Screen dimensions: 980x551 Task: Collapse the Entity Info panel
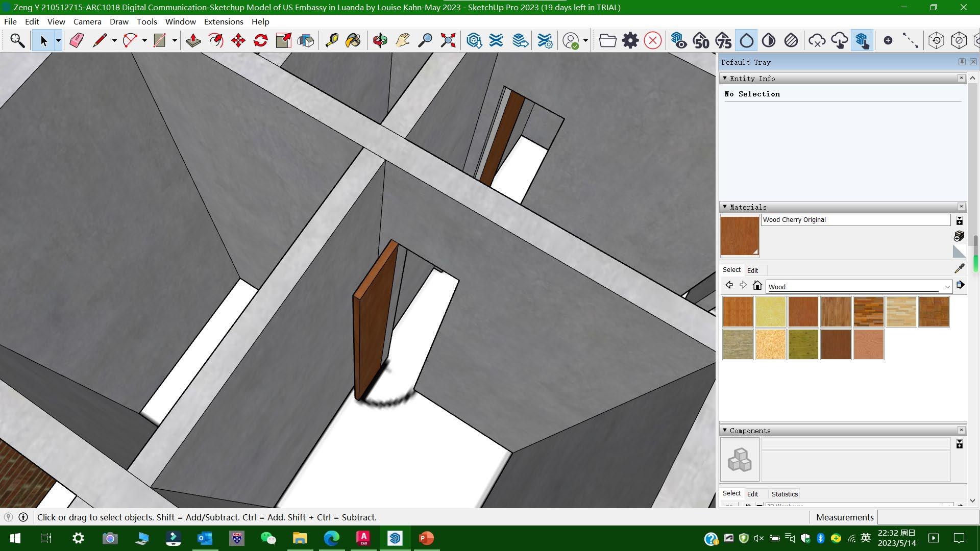click(725, 79)
